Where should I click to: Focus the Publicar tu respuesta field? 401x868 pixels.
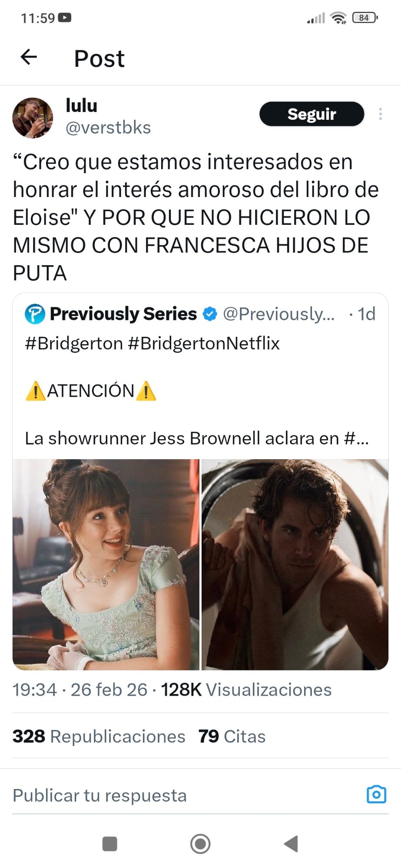point(187,795)
